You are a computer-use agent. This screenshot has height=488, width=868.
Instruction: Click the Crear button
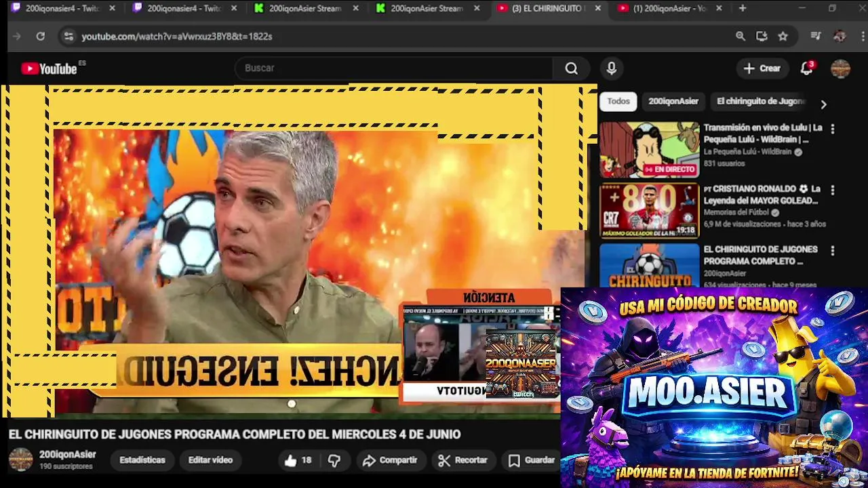pos(762,68)
